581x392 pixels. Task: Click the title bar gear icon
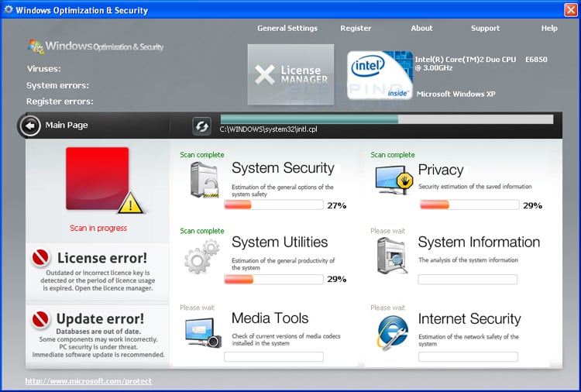click(9, 9)
